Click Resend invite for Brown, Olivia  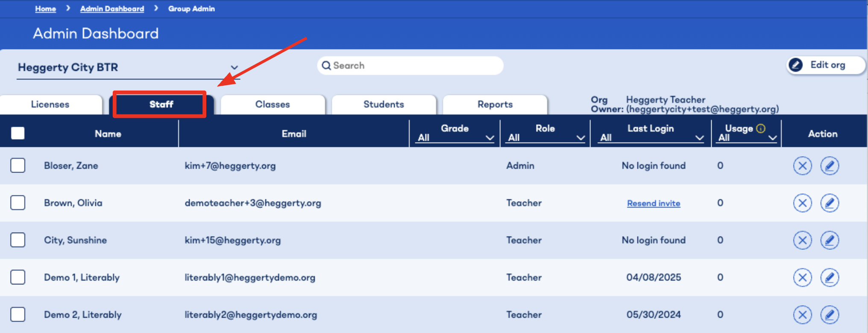(x=654, y=203)
